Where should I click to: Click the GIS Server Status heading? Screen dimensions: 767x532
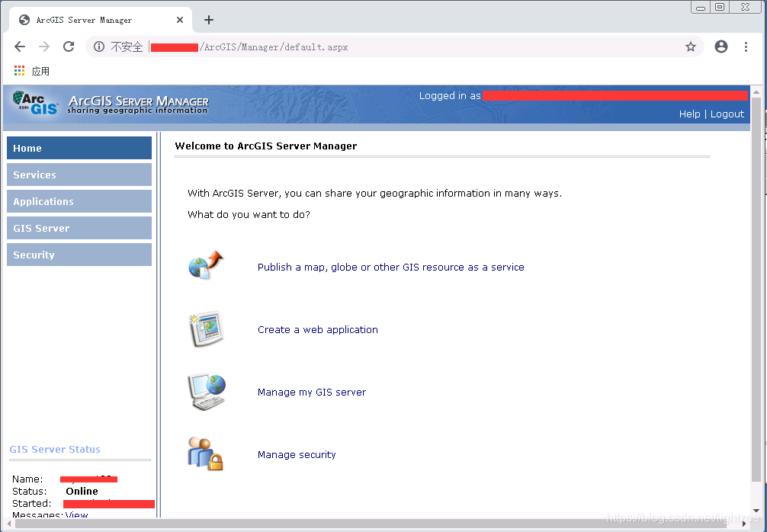(x=55, y=450)
